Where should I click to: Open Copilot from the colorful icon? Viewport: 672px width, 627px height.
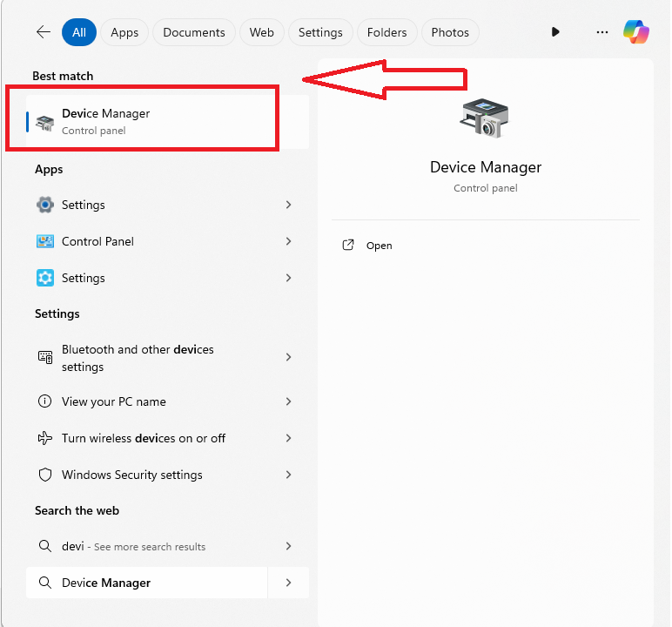tap(636, 31)
